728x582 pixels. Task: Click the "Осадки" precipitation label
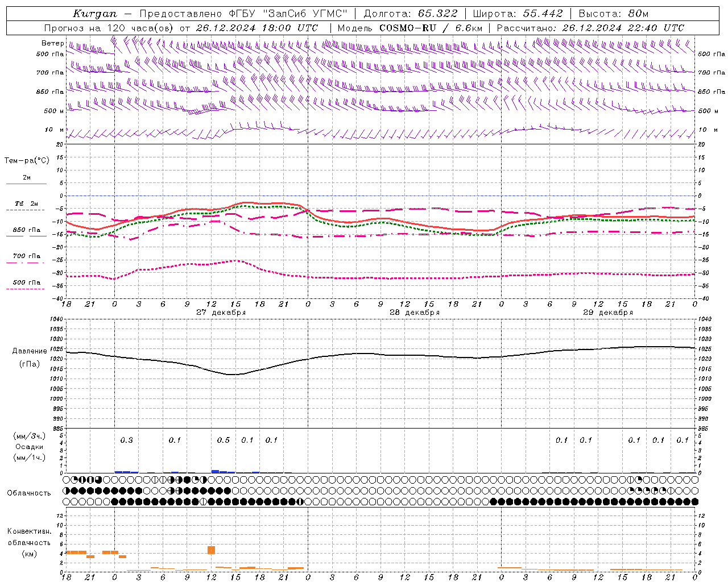tap(30, 447)
